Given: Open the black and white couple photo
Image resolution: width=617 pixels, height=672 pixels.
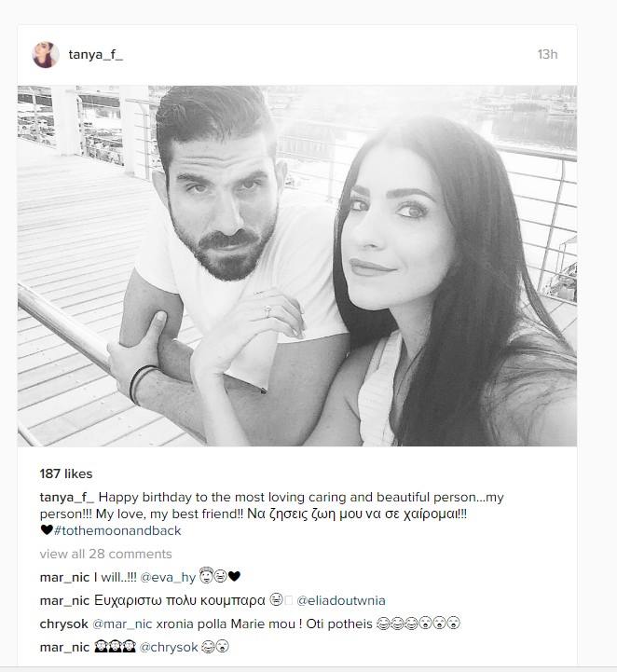Looking at the screenshot, I should coord(297,266).
